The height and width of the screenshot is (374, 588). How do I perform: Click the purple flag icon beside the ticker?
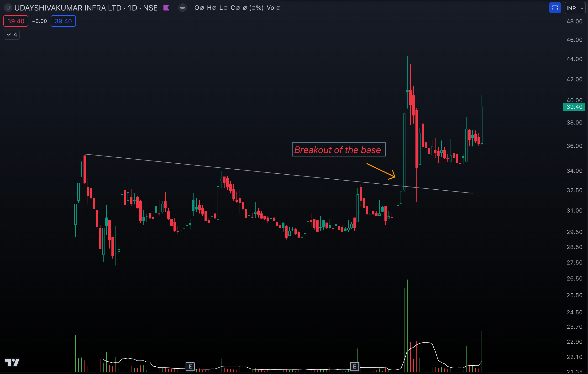click(x=167, y=8)
